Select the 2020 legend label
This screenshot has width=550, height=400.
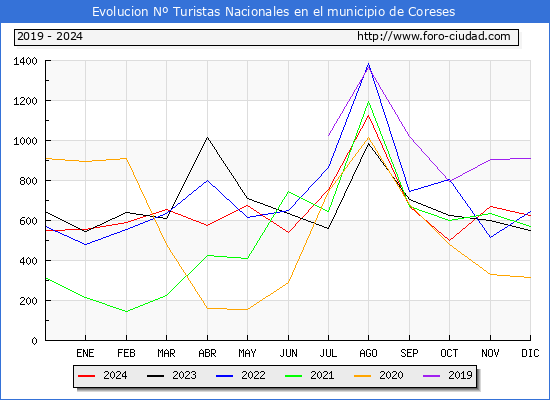391,375
